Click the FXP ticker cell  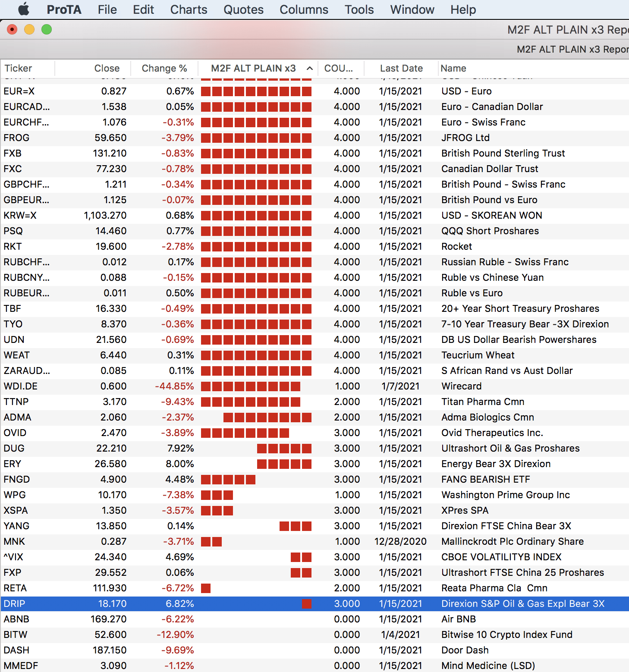[x=12, y=572]
